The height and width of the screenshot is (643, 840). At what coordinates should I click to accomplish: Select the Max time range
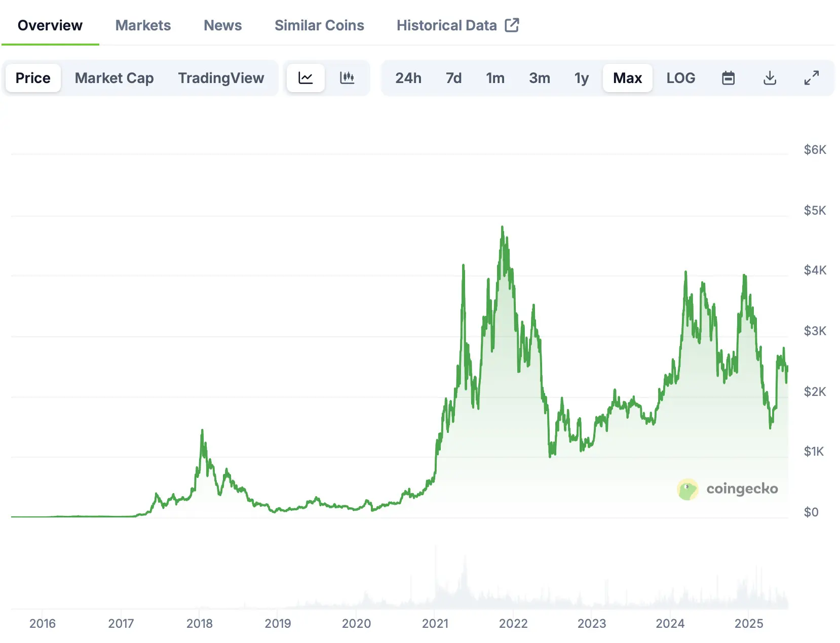tap(627, 78)
